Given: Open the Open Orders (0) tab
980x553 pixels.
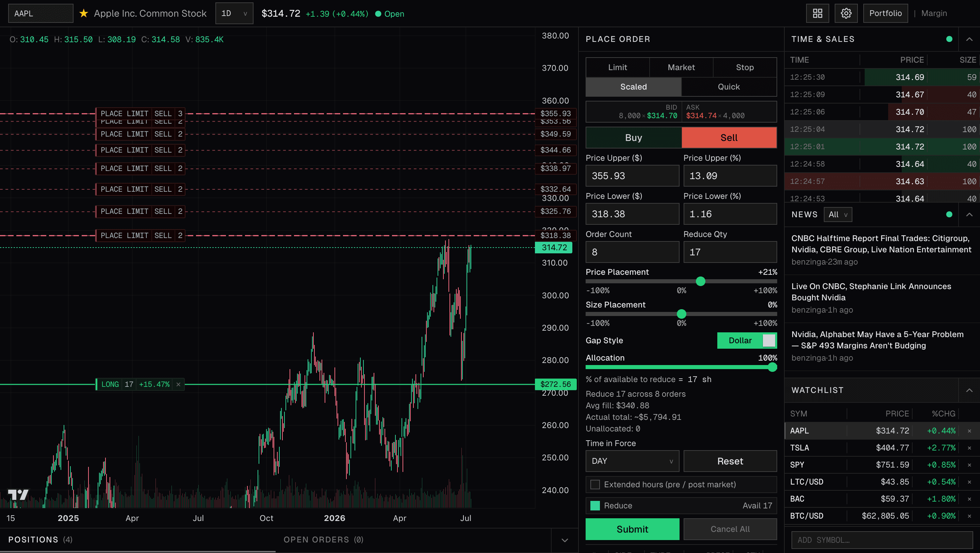Looking at the screenshot, I should pyautogui.click(x=323, y=540).
